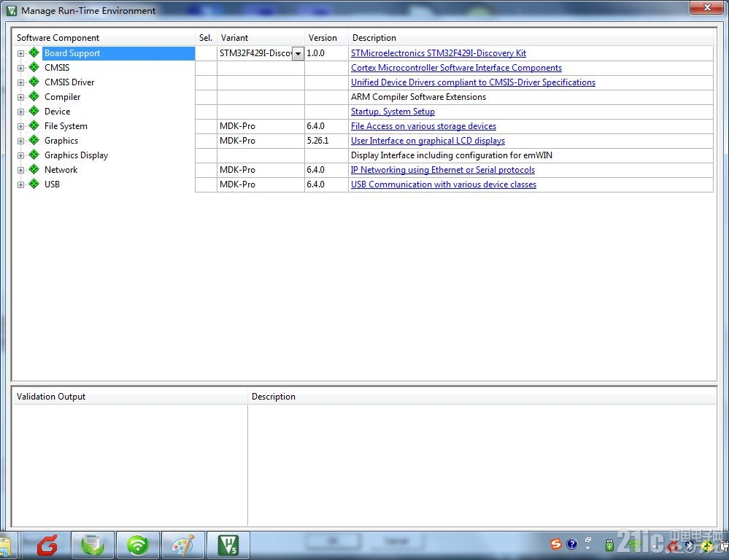The image size is (729, 560).
Task: Open the Keil µVision5 icon in the taskbar
Action: pyautogui.click(x=228, y=545)
